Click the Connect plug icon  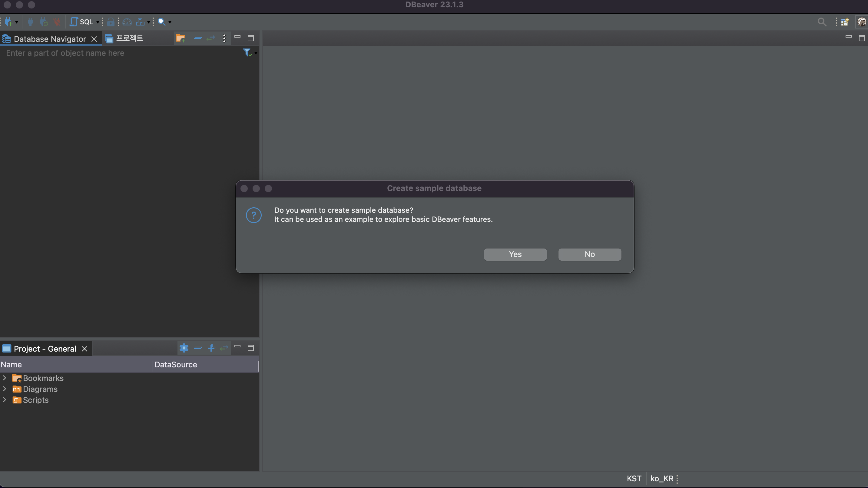[30, 22]
